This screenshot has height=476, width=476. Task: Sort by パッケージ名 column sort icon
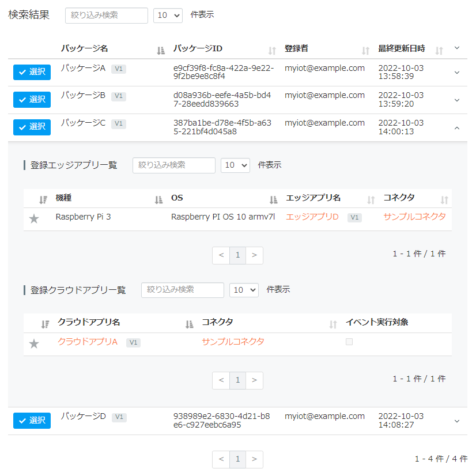[x=161, y=51]
